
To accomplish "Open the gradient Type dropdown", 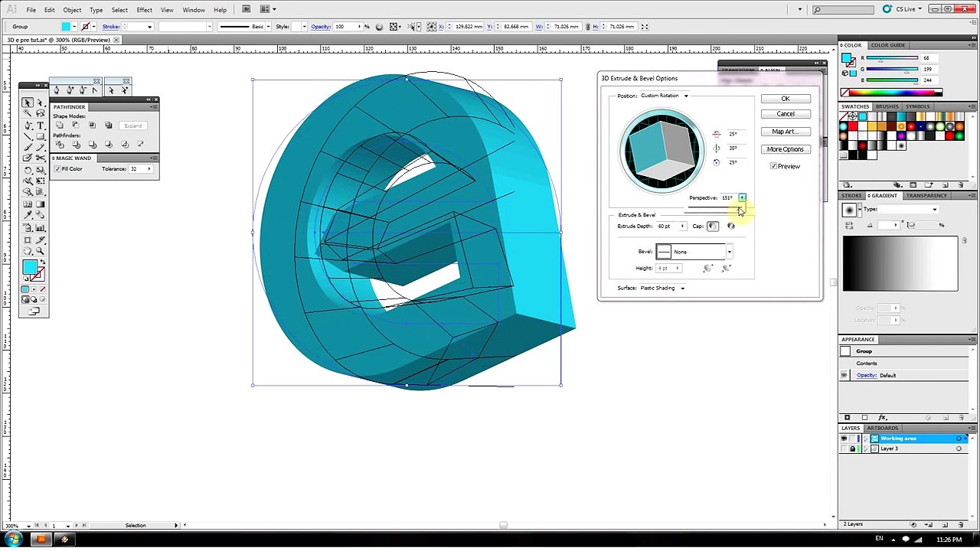I will pyautogui.click(x=908, y=209).
